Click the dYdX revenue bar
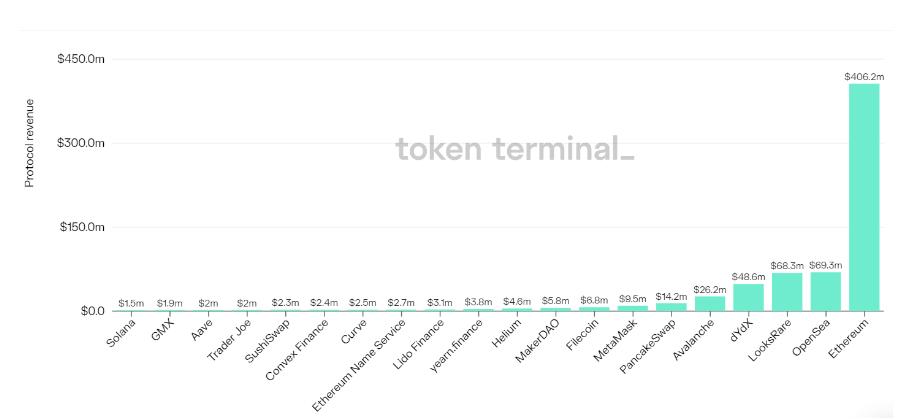 [x=748, y=297]
